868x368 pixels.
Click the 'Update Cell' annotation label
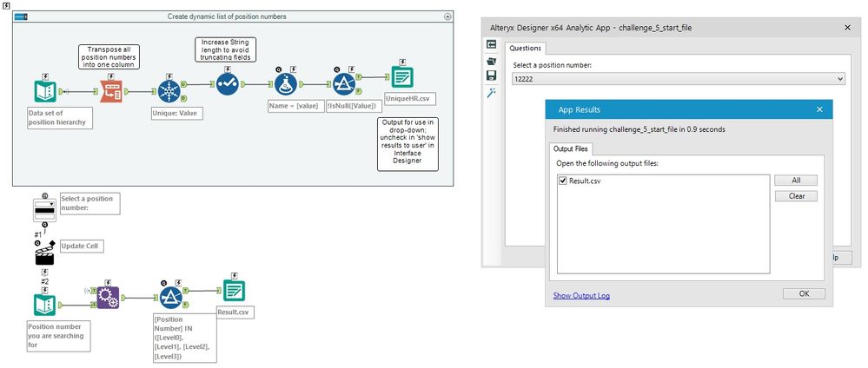pyautogui.click(x=82, y=246)
